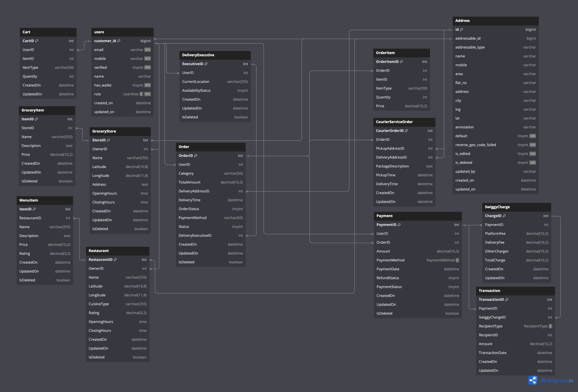Click the key icon next to customer_id in users
The width and height of the screenshot is (578, 392).
pos(119,41)
